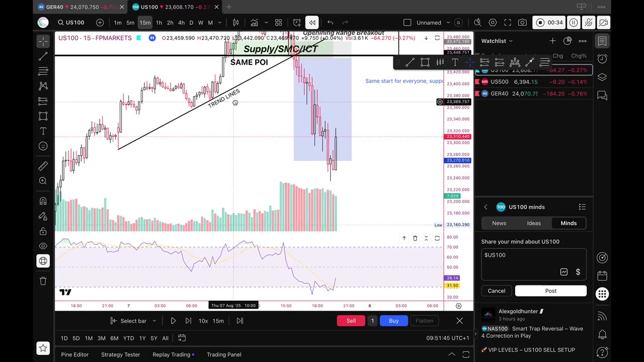
Task: Open the patterns tool group
Action: pyautogui.click(x=43, y=86)
